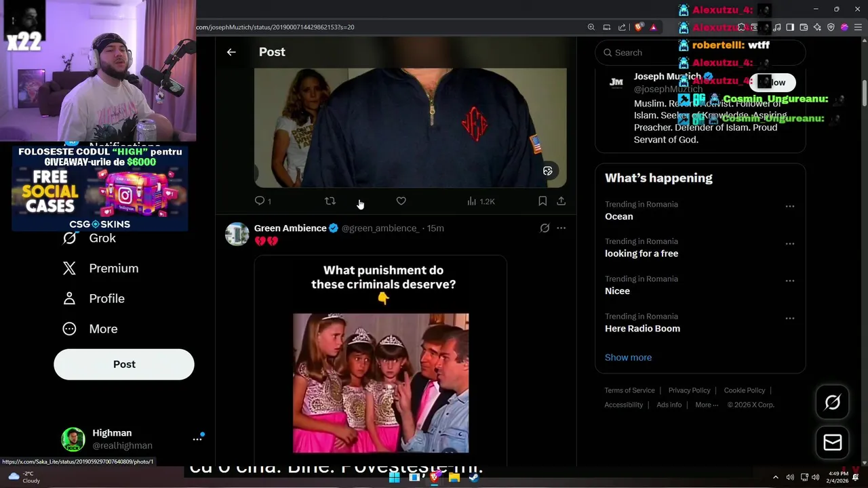868x488 pixels.
Task: Like the post with 1.2K views
Action: coord(401,201)
